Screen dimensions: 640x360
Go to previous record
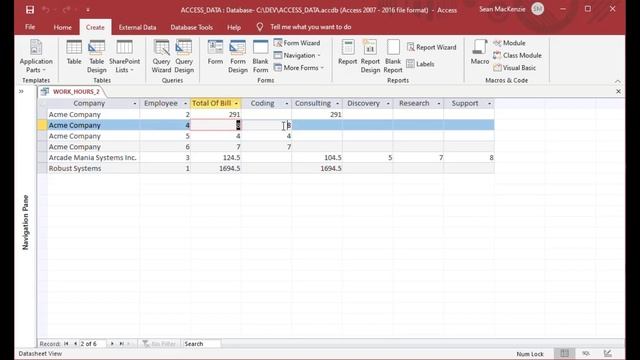75,344
